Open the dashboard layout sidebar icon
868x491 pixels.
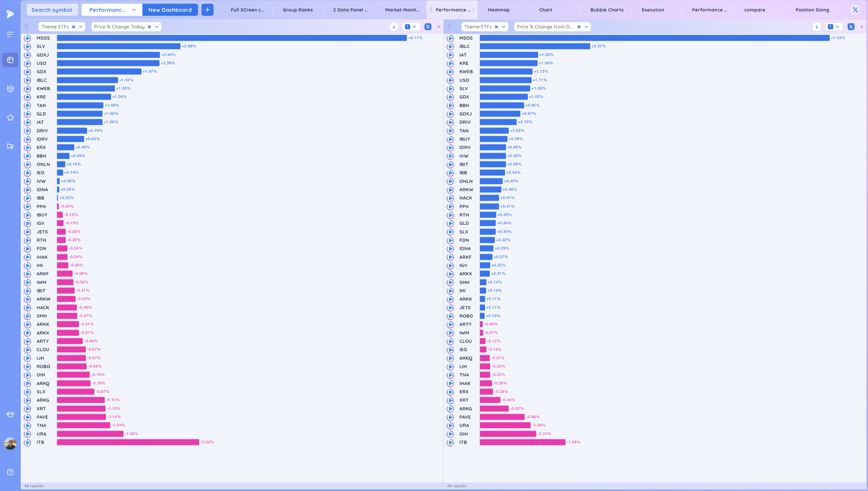(x=10, y=60)
